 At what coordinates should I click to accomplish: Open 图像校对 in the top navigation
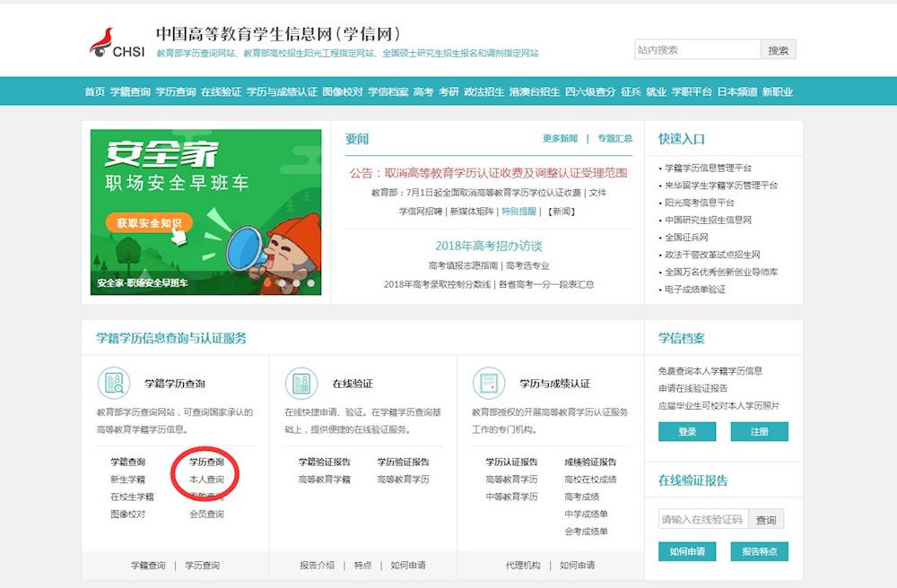coord(343,91)
